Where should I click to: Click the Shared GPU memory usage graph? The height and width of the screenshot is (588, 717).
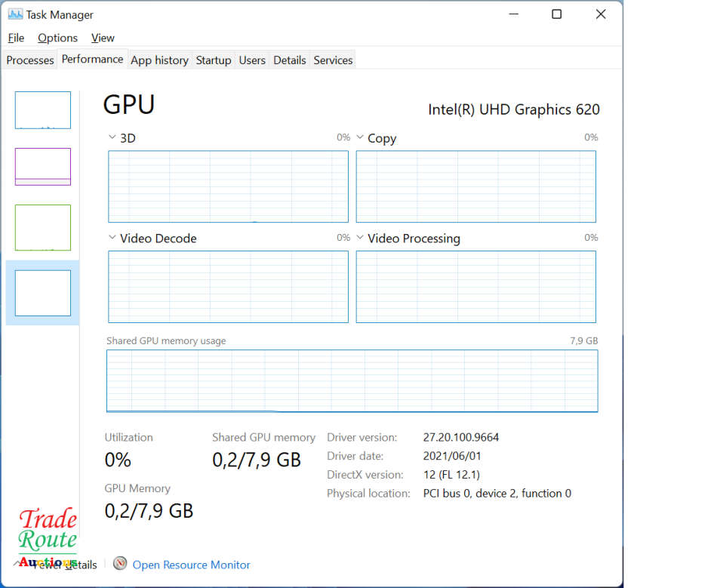(x=352, y=380)
